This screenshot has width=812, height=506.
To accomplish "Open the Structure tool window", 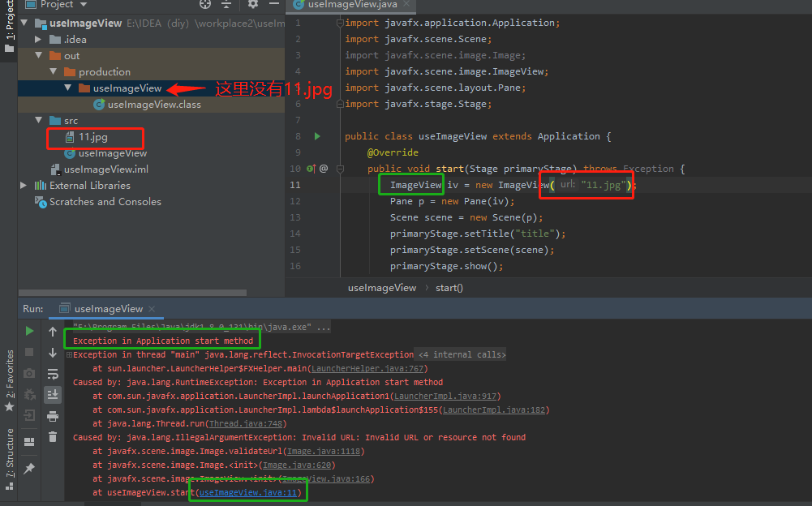I will coord(9,454).
